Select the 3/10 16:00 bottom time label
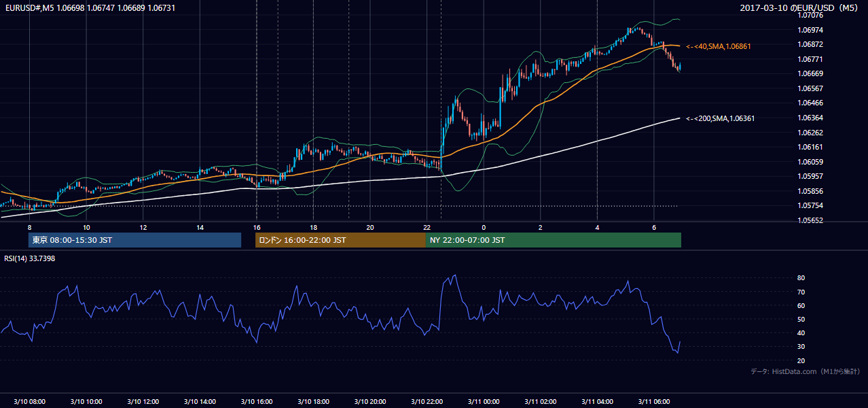 tap(257, 402)
